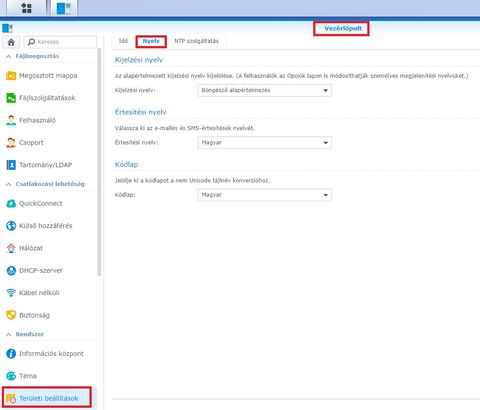Select the Téma label
This screenshot has height=410, width=480.
point(28,376)
